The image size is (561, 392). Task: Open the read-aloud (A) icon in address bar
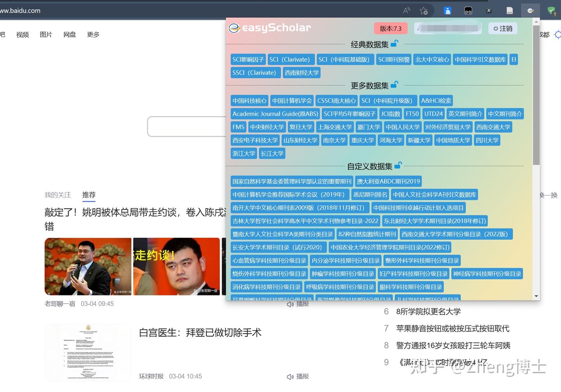(x=406, y=11)
